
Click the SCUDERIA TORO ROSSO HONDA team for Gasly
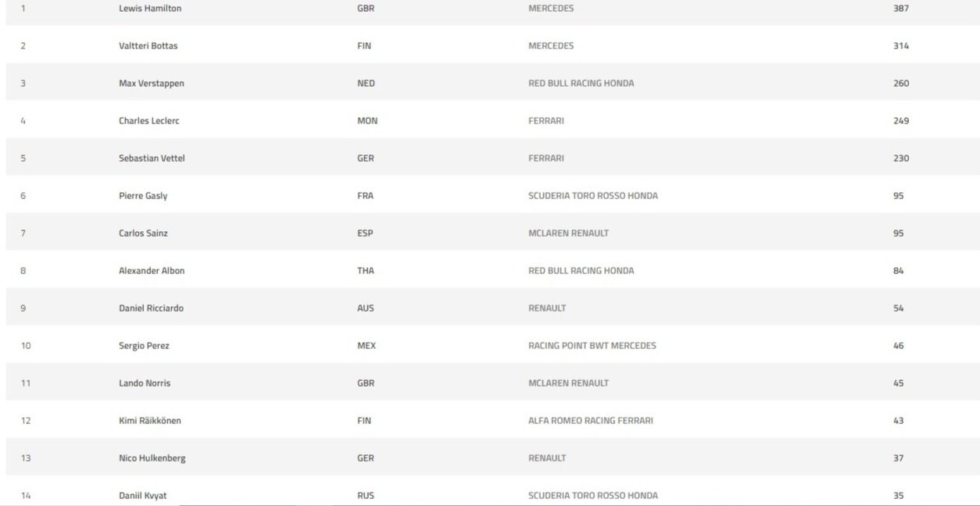click(x=593, y=196)
